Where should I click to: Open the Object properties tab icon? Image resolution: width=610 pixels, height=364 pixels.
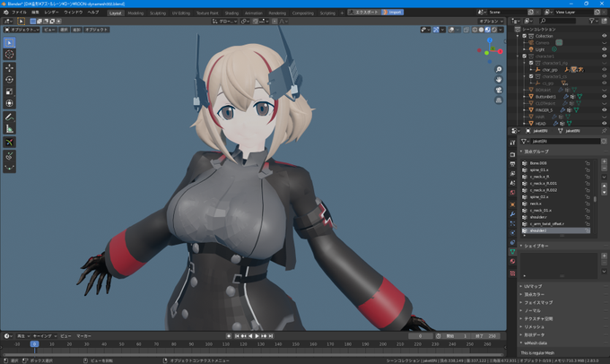512,204
